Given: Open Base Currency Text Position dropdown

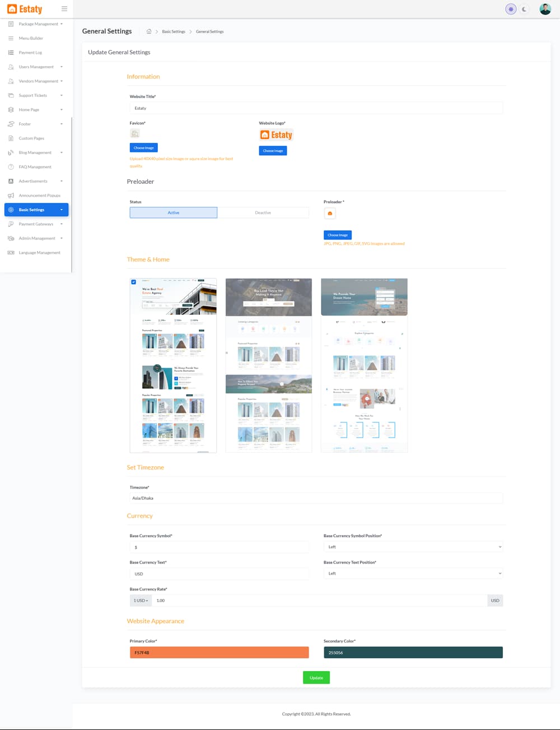Looking at the screenshot, I should pyautogui.click(x=413, y=573).
